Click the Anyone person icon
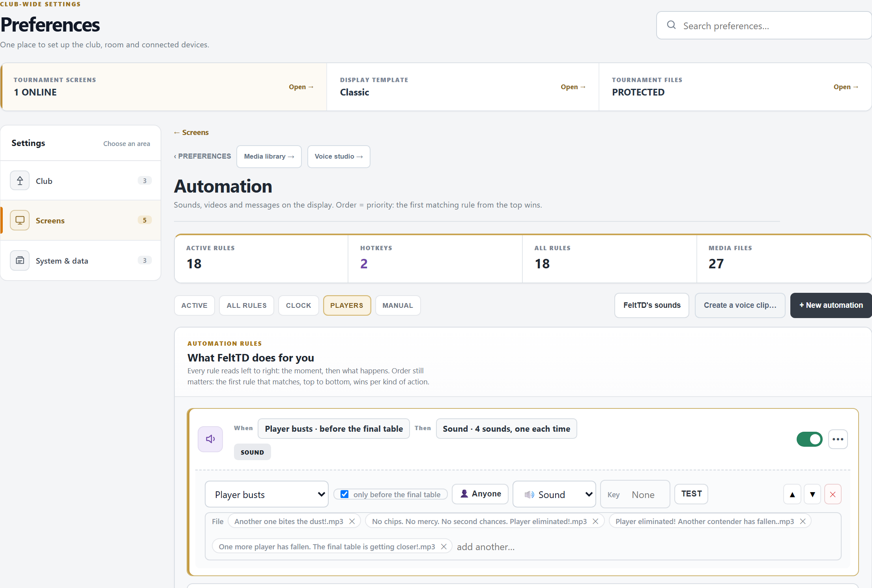The image size is (872, 588). pos(464,494)
